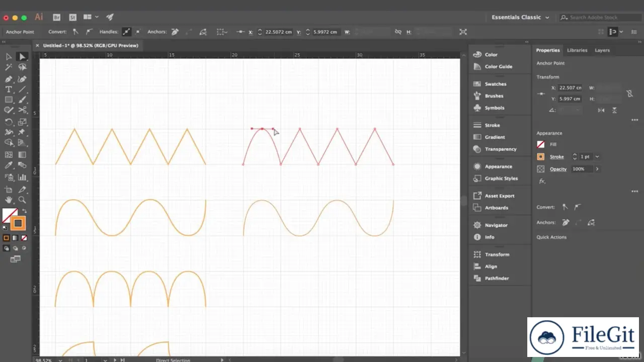Convert anchor point to corner in control bar

coord(75,32)
